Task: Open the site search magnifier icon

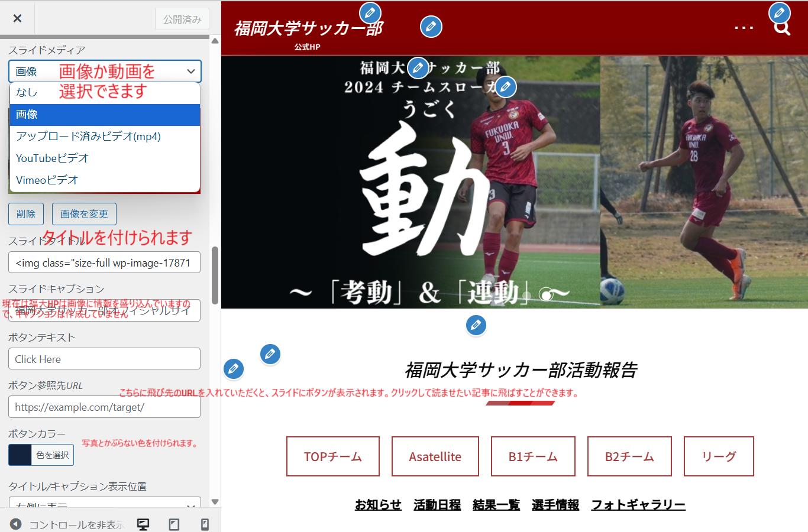Action: (x=782, y=28)
